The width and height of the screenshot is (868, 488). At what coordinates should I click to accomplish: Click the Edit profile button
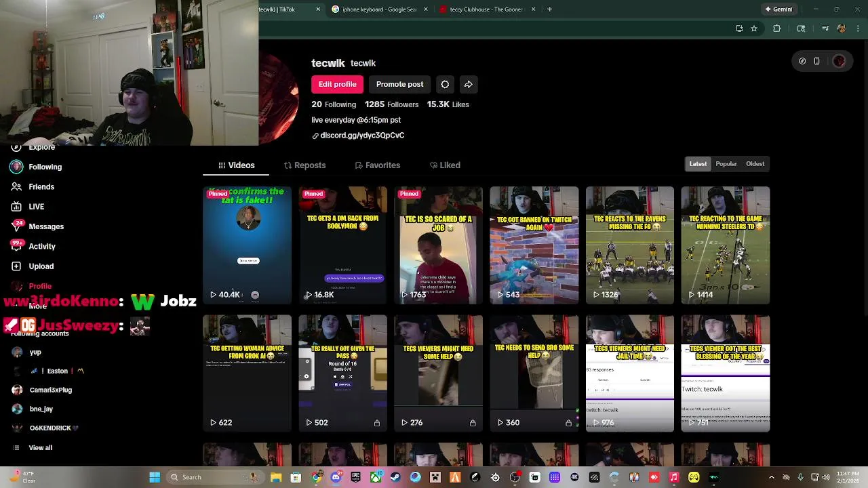pyautogui.click(x=337, y=84)
